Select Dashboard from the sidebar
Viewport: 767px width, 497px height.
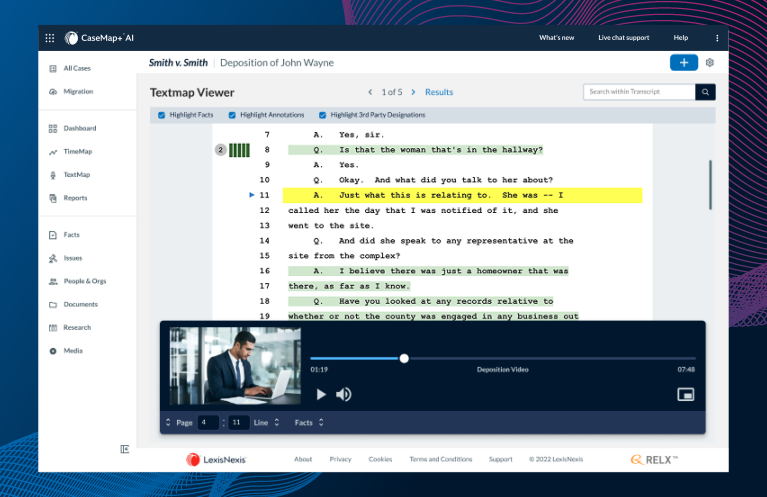(79, 129)
